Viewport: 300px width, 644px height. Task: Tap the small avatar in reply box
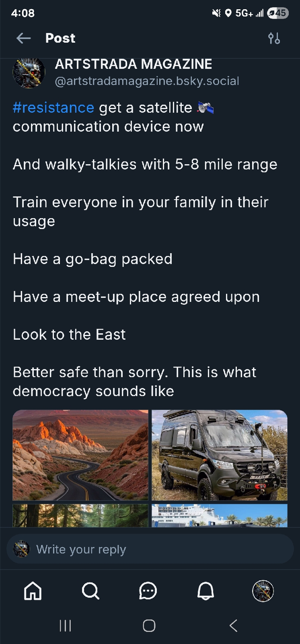22,549
